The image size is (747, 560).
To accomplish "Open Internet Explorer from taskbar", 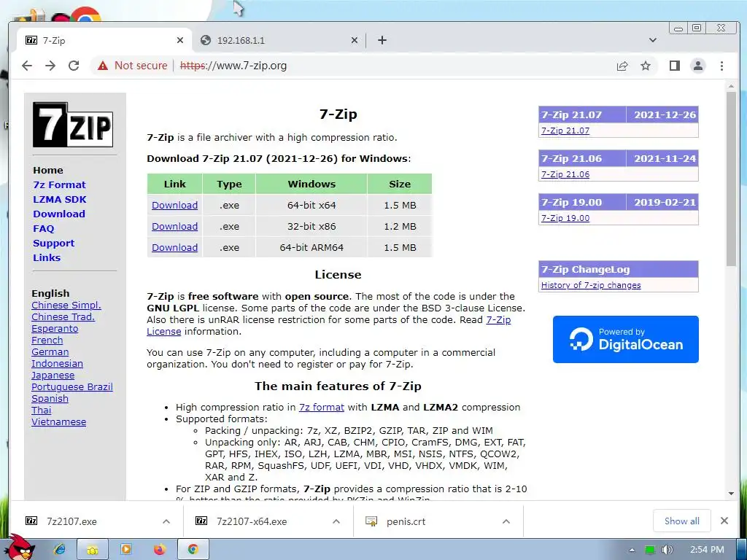I will pos(60,549).
